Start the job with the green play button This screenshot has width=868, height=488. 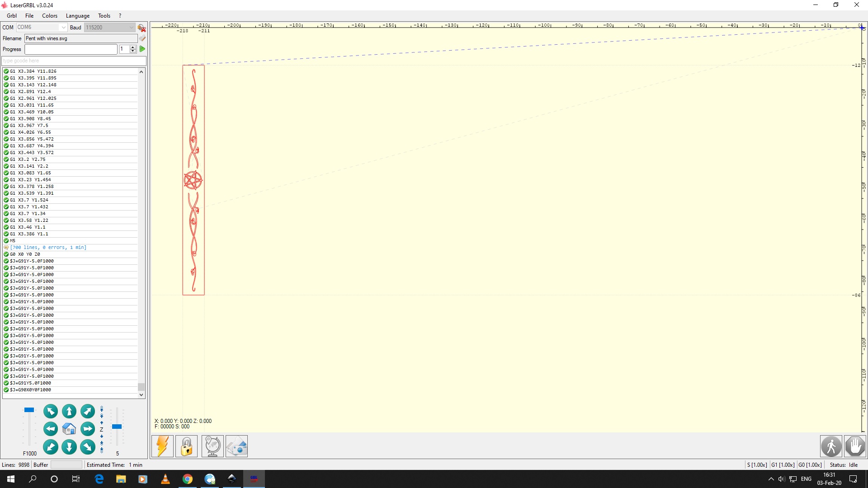(x=142, y=49)
